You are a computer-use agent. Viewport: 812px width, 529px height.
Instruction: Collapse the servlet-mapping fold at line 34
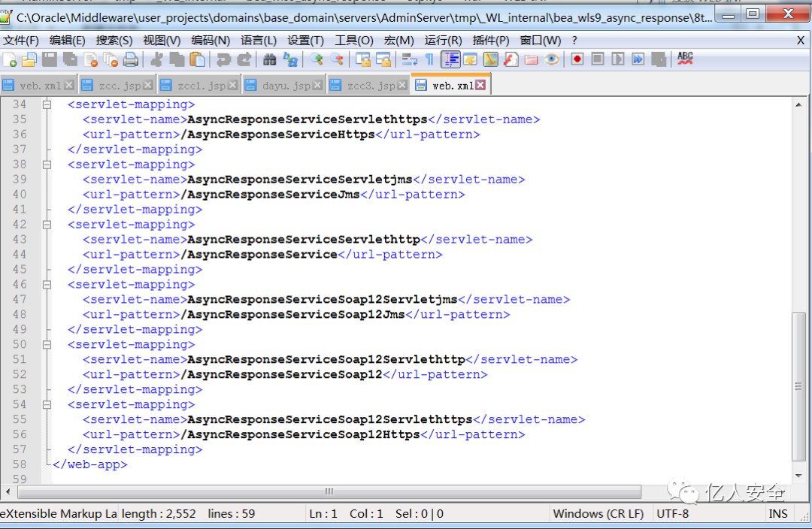point(47,104)
